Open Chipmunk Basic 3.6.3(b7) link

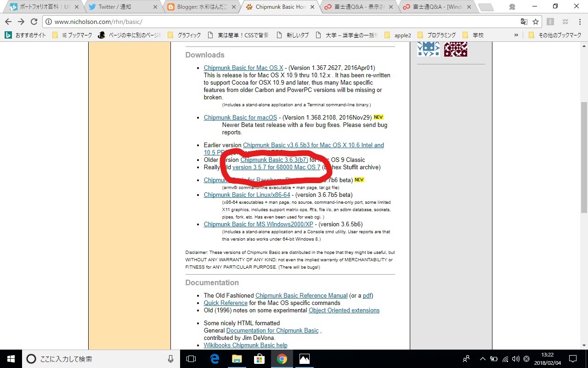click(274, 160)
